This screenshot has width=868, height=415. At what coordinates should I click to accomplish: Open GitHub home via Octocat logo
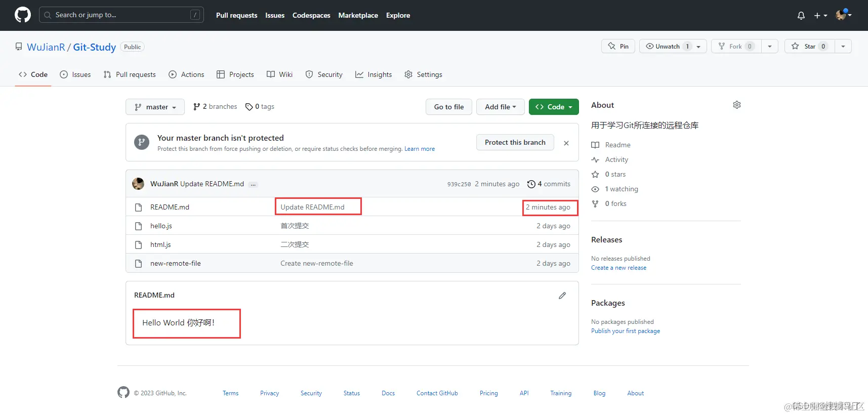pyautogui.click(x=23, y=15)
